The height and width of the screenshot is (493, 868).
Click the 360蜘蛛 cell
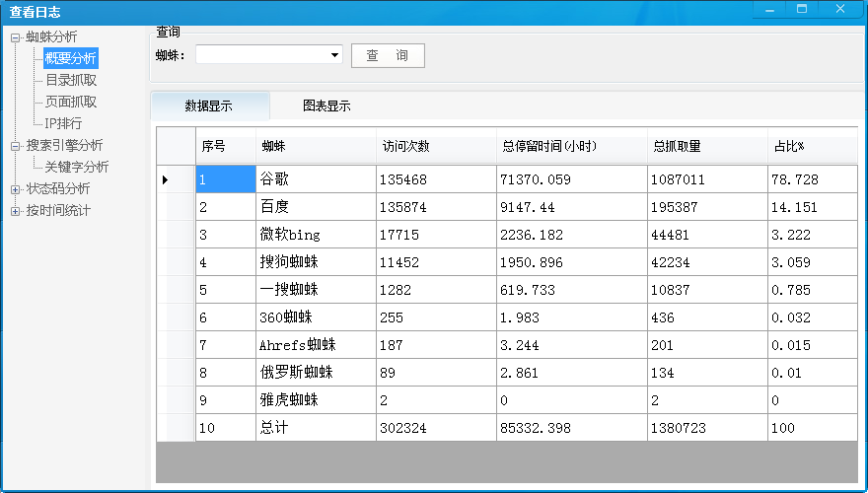(316, 317)
